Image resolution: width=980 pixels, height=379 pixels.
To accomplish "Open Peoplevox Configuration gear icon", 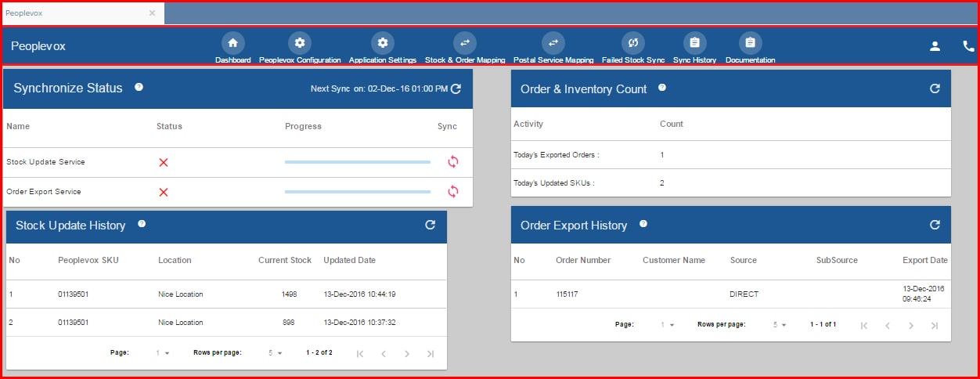I will point(300,43).
